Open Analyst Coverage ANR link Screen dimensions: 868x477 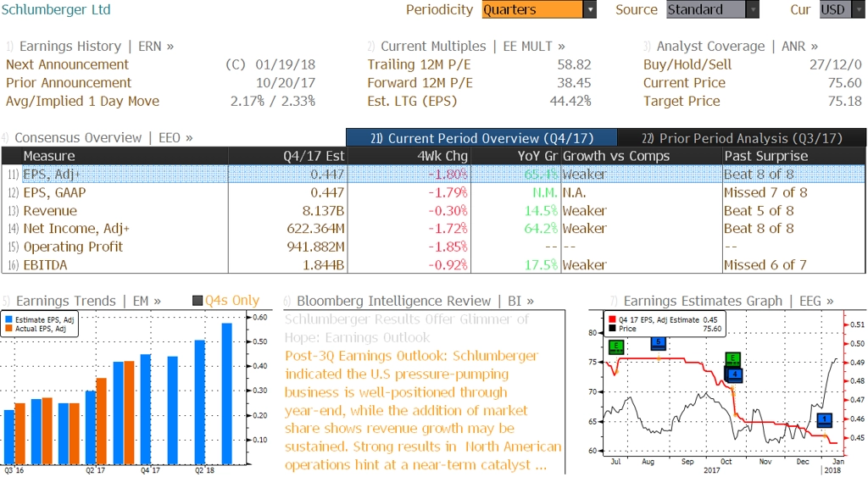click(737, 46)
